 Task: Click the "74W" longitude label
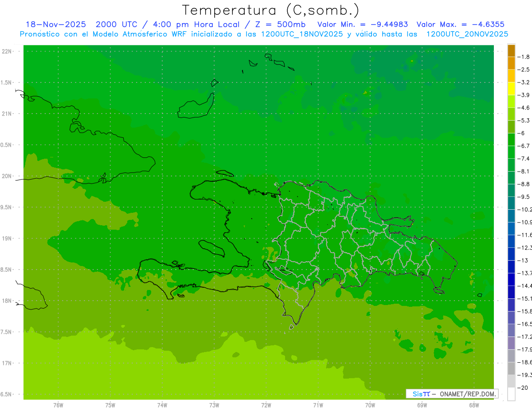point(162,405)
